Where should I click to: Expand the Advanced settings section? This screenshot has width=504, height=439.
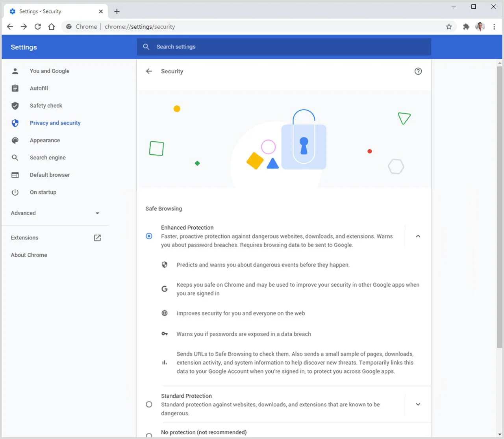coord(55,213)
